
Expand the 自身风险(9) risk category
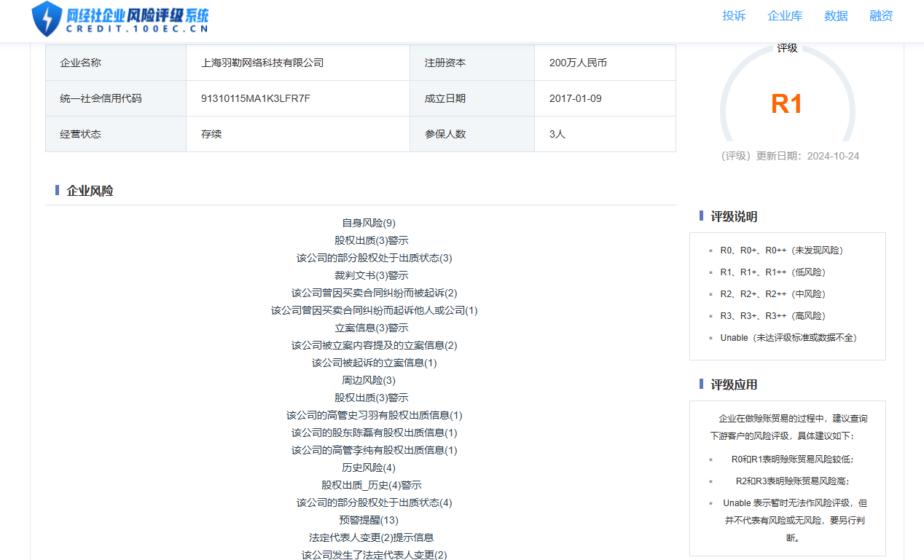click(369, 223)
